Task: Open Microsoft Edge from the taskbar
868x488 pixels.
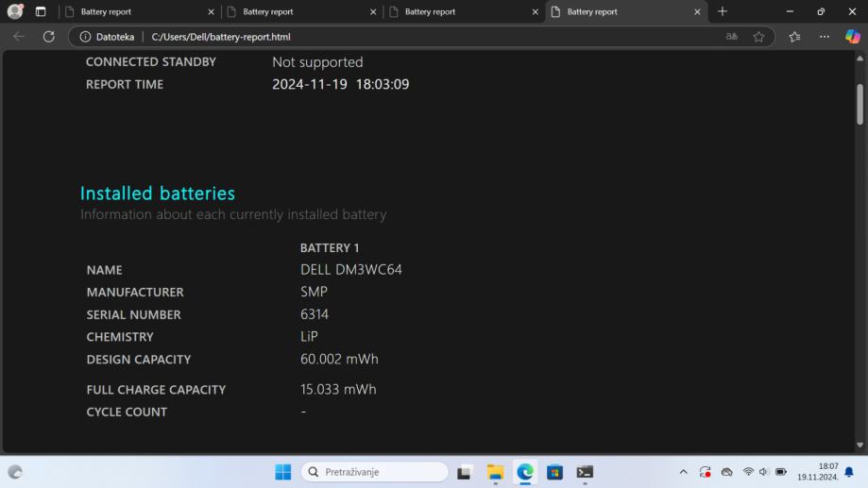Action: pyautogui.click(x=525, y=472)
